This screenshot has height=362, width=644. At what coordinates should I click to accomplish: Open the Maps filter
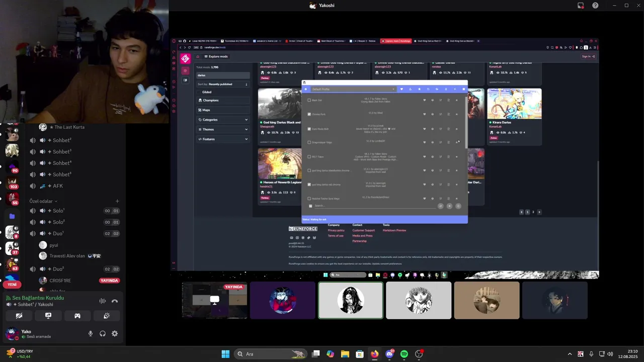click(x=223, y=110)
